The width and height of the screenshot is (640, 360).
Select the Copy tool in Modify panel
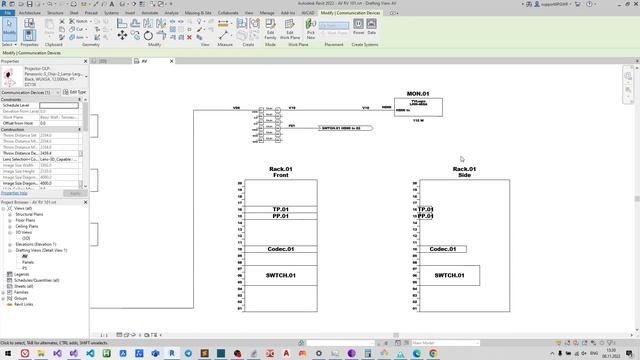135,36
